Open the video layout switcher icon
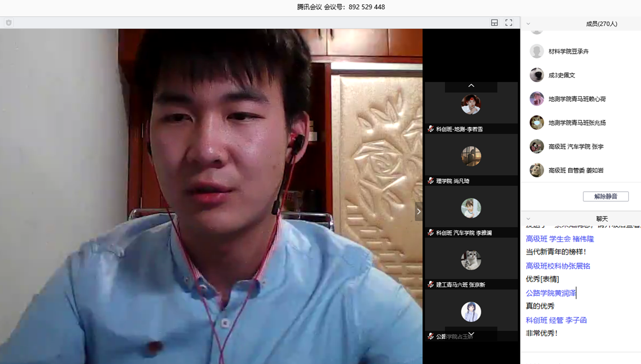Screen dimensions: 641x364 (x=494, y=23)
